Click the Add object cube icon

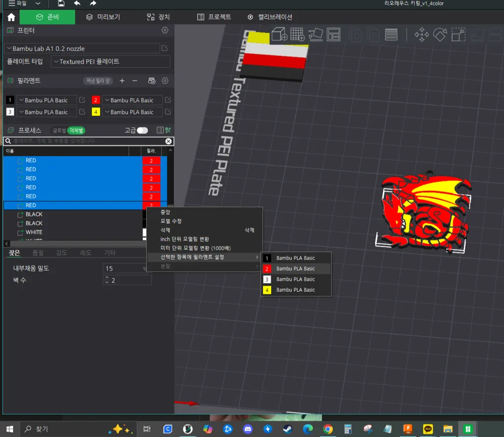pyautogui.click(x=279, y=34)
